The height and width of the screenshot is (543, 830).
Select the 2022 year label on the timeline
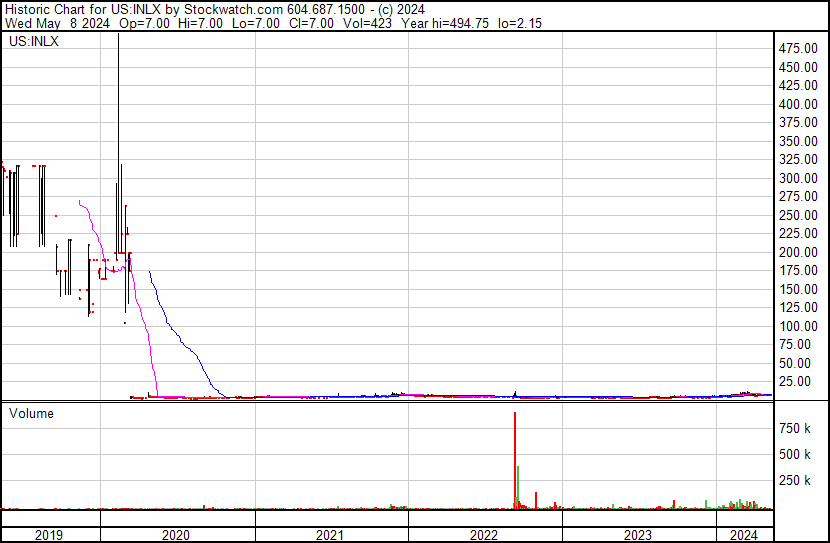pos(485,534)
